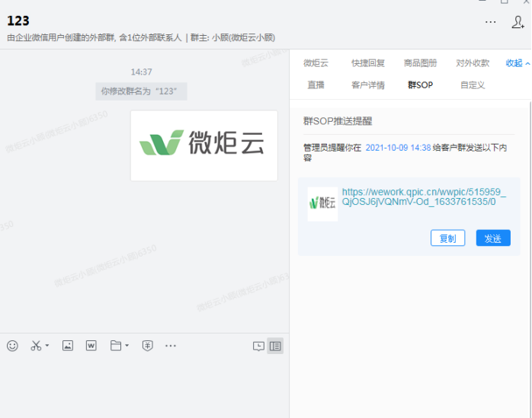Switch to the 对外收款 tab
Viewport: 532px width, 418px height.
click(x=473, y=63)
